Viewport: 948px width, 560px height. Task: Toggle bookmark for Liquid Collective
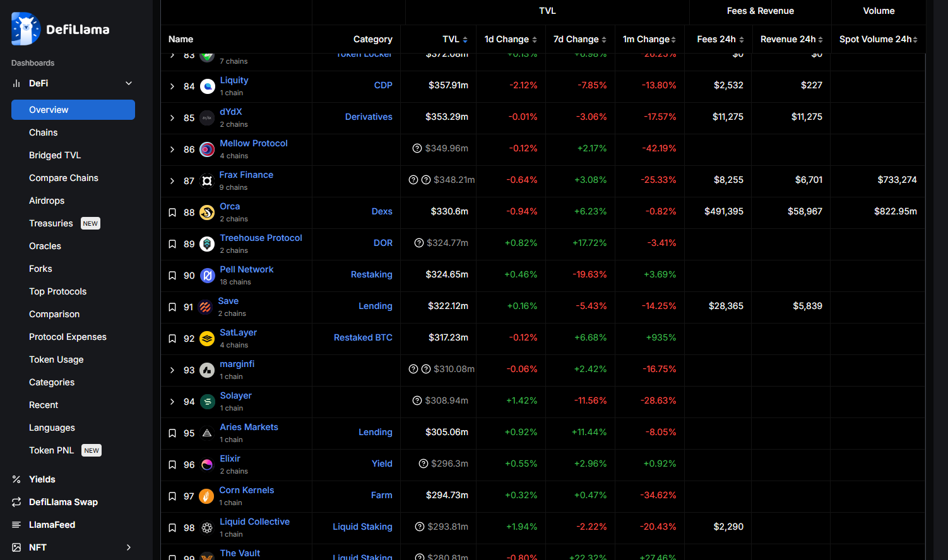[172, 528]
